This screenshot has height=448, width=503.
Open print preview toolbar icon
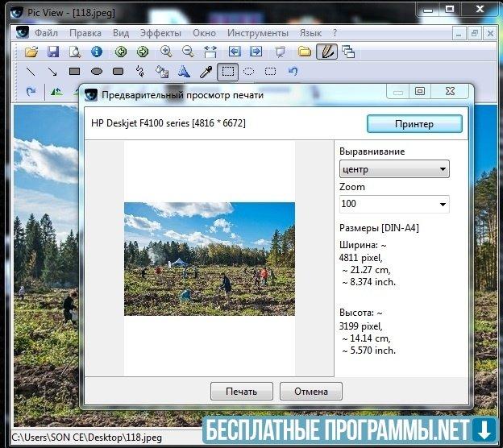click(75, 52)
